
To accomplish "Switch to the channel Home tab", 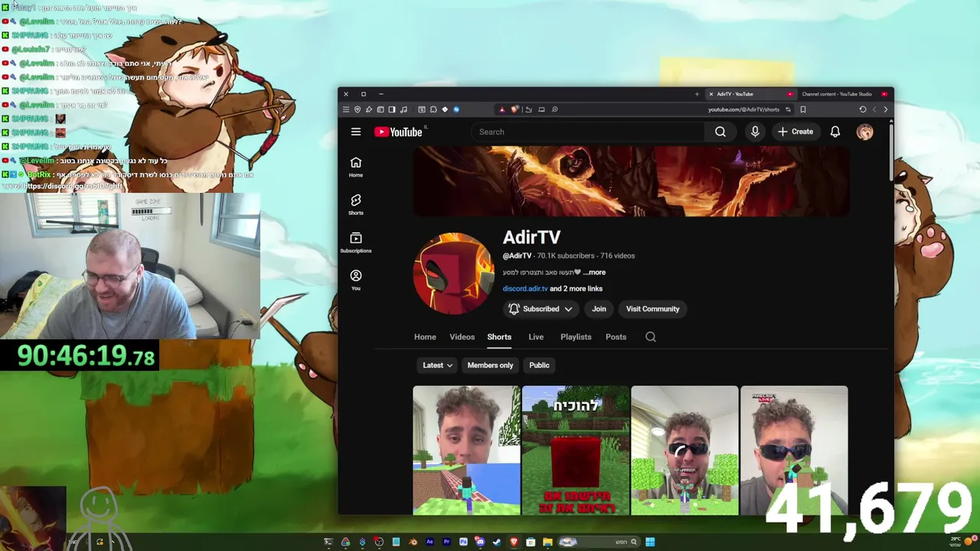I will click(x=425, y=337).
